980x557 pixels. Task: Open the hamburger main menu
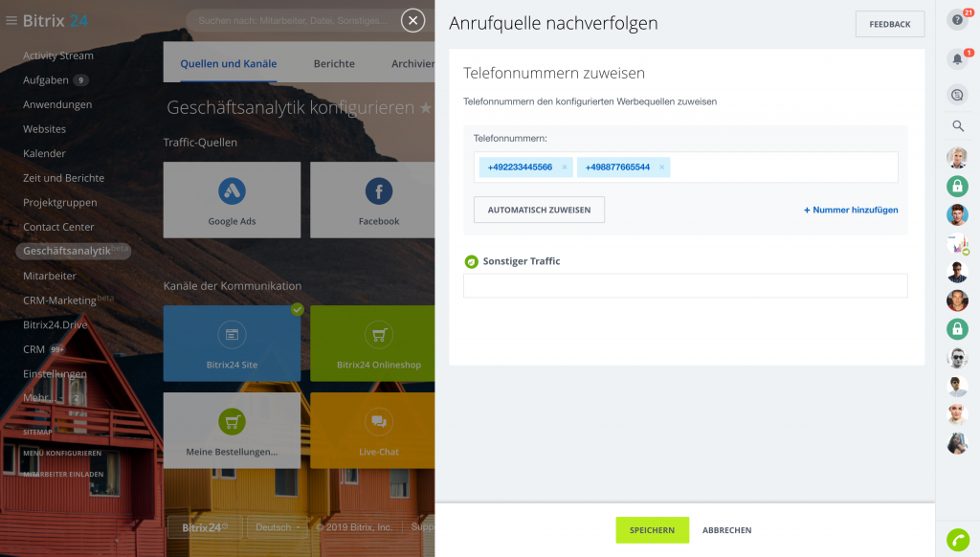(x=11, y=21)
